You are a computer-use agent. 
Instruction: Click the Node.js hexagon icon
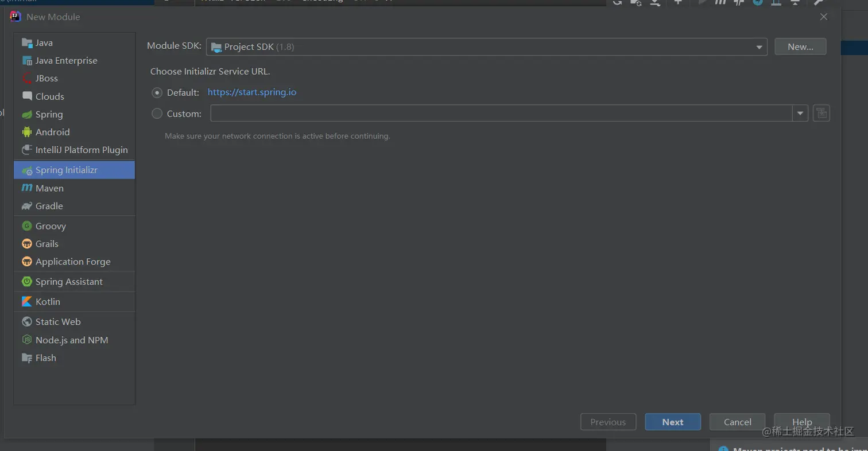coord(27,340)
